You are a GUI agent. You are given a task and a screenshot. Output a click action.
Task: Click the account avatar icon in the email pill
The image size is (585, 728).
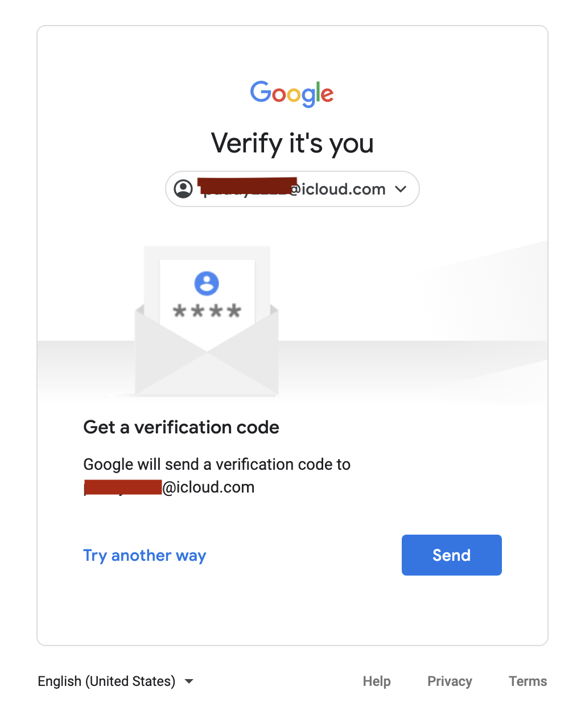tap(183, 189)
